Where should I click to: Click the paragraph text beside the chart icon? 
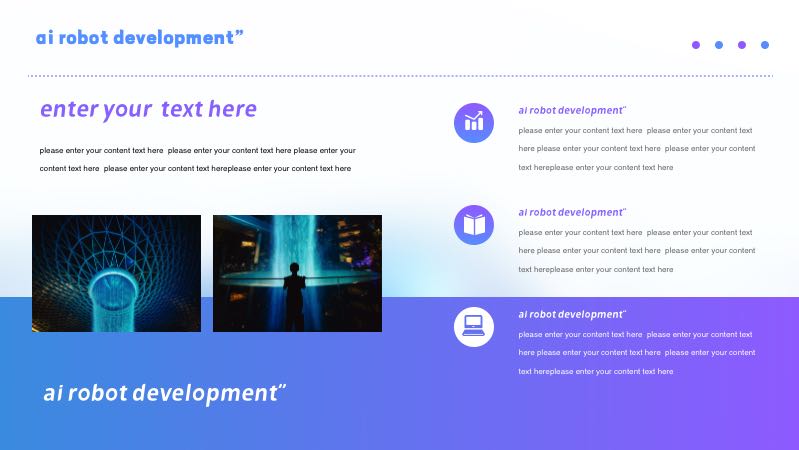tap(636, 149)
